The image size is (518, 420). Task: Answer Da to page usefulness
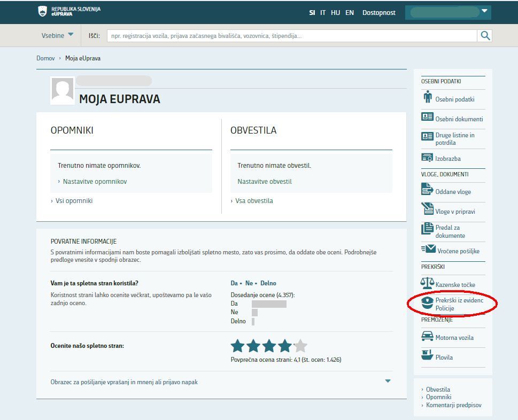(x=234, y=283)
